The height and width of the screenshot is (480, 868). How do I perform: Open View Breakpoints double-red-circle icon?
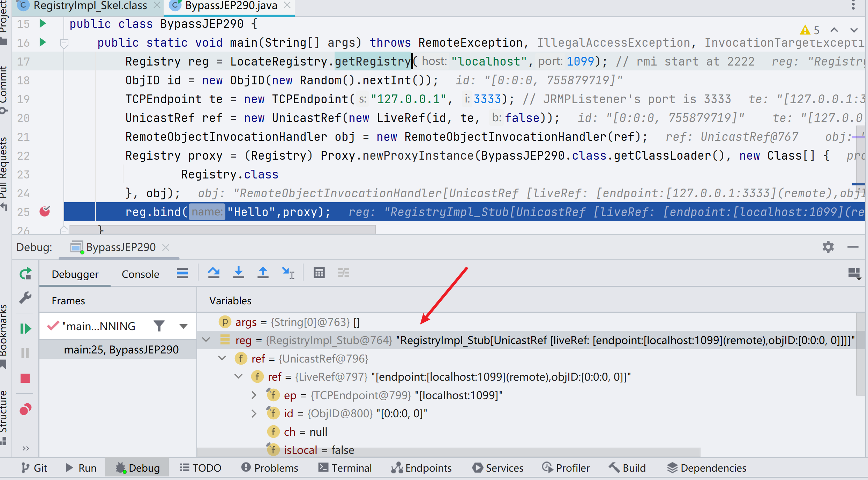click(25, 409)
